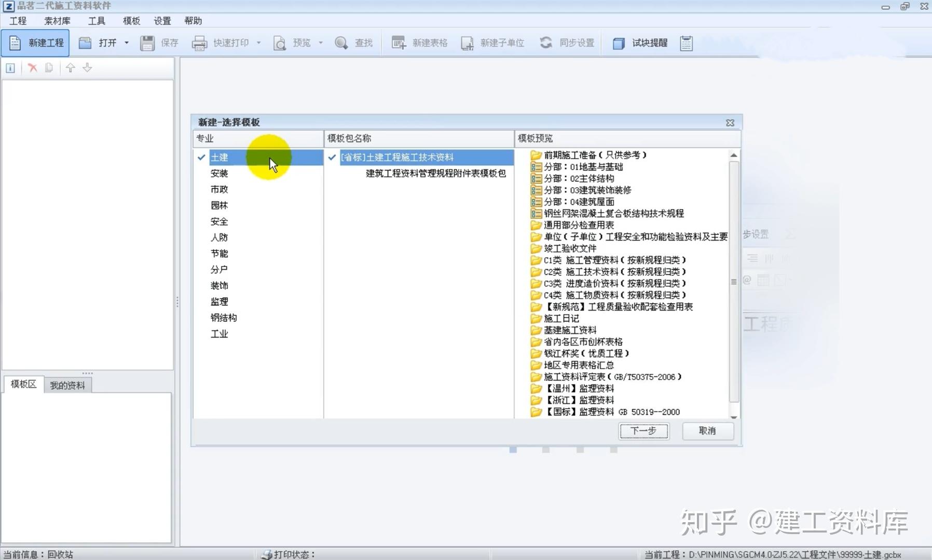Switch to the 模板区 tab
The height and width of the screenshot is (560, 932).
tap(23, 384)
